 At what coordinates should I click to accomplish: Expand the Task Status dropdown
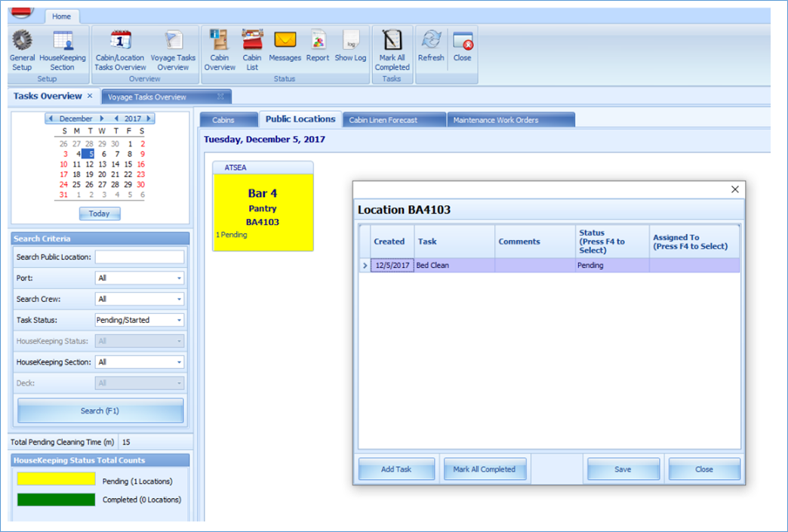click(x=180, y=319)
